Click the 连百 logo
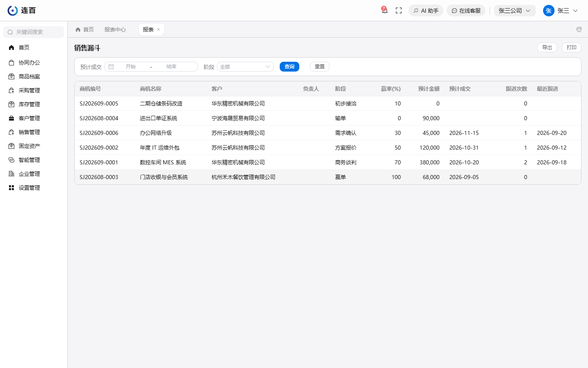Viewport: 588px width, 368px height. [x=22, y=11]
